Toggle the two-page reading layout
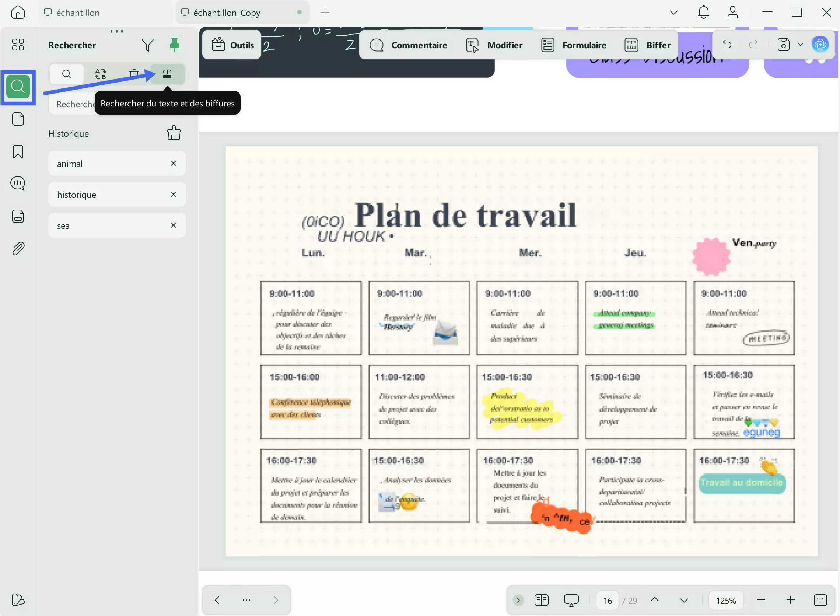 pos(541,600)
